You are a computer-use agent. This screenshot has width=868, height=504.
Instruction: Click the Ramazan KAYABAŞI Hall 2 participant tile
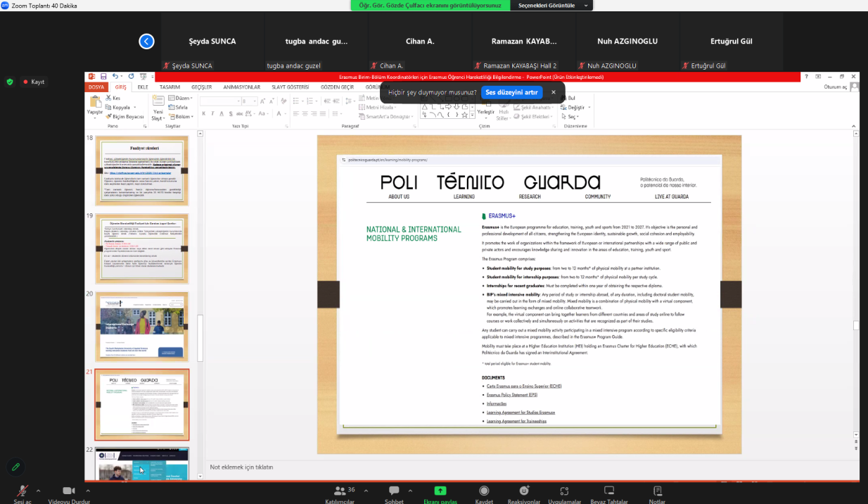pyautogui.click(x=523, y=41)
